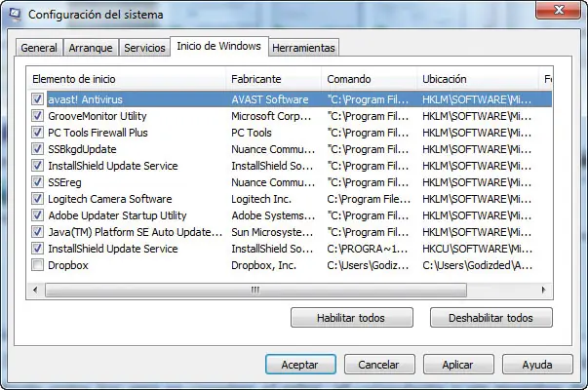Image resolution: width=588 pixels, height=390 pixels.
Task: Switch to the General tab
Action: (x=39, y=48)
